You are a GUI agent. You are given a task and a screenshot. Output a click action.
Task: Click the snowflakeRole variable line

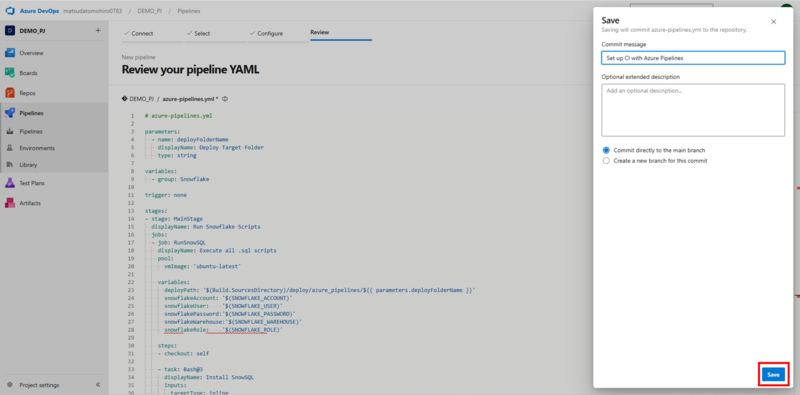223,330
